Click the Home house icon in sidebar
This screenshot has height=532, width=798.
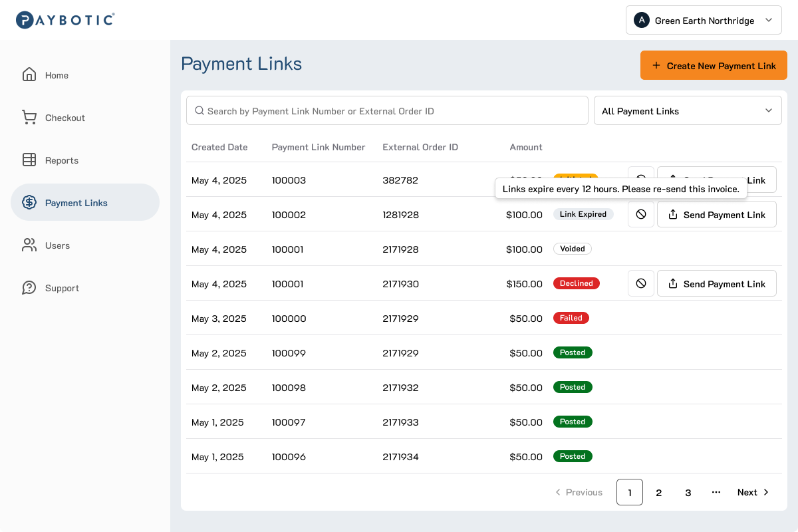[x=29, y=75]
